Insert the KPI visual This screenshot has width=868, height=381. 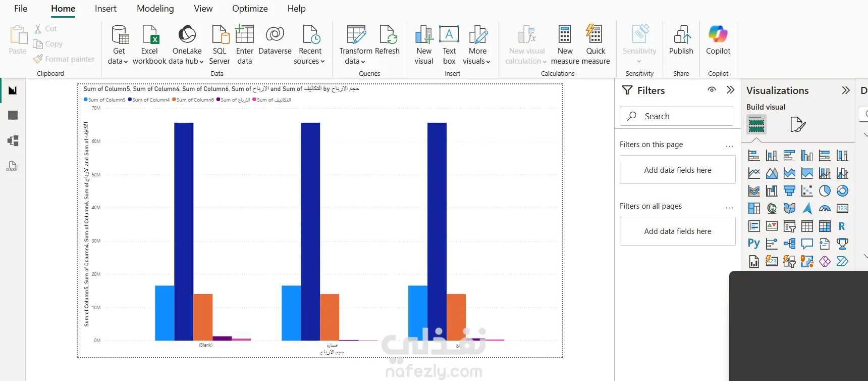772,226
